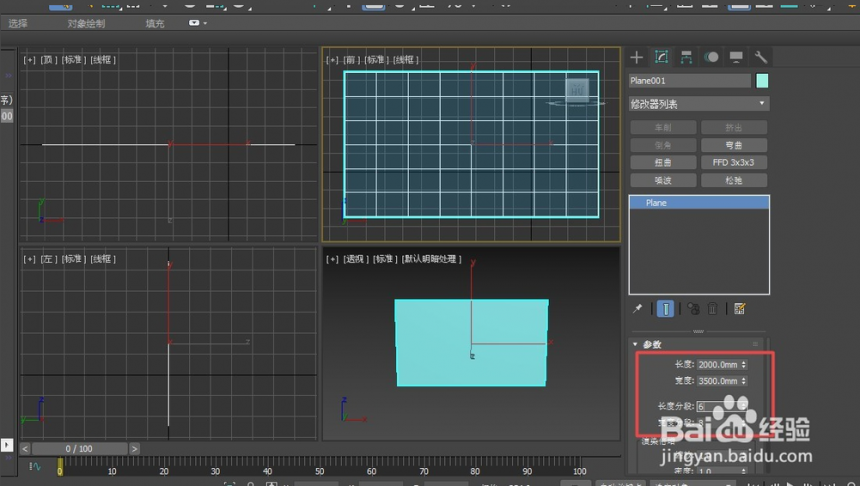
Task: Apply the 扭曲 twist modifier button
Action: [663, 162]
